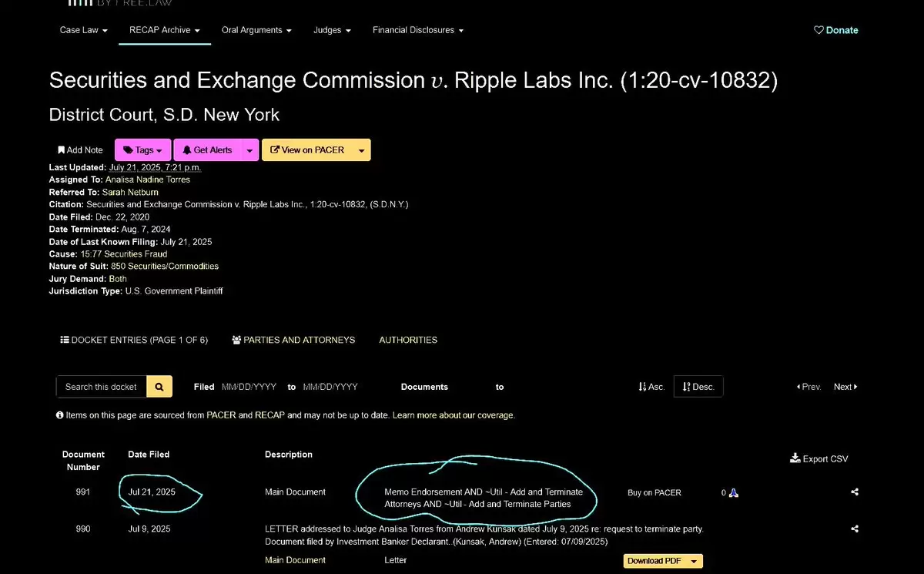Image resolution: width=924 pixels, height=574 pixels.
Task: Open the Oral Arguments menu
Action: pos(256,30)
